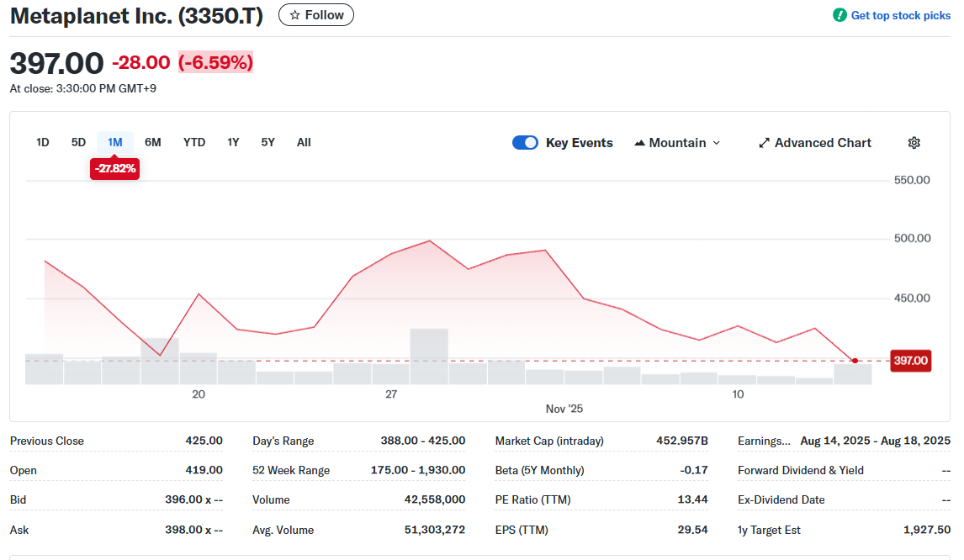Switch to the 1D time range tab
Image resolution: width=964 pixels, height=560 pixels.
pyautogui.click(x=42, y=142)
